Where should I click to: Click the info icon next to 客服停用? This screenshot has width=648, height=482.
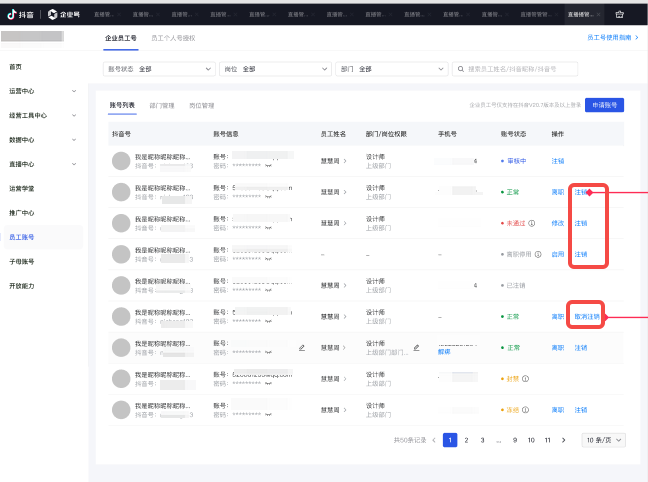point(538,254)
